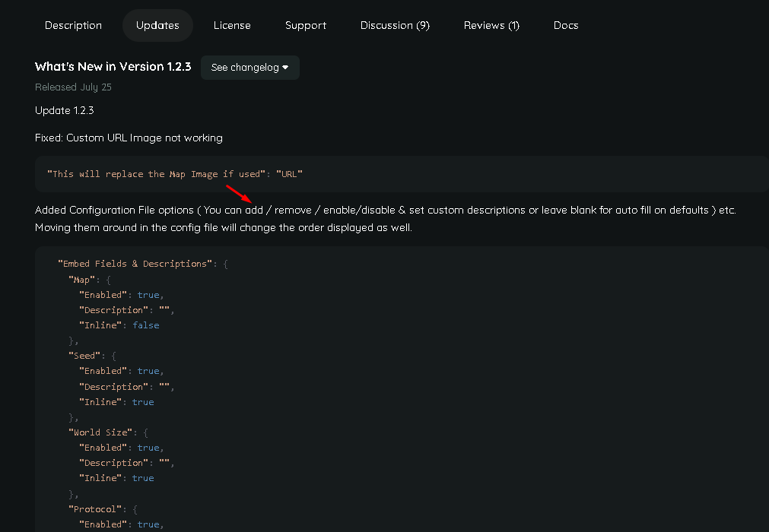Switch to the License tab

click(232, 25)
